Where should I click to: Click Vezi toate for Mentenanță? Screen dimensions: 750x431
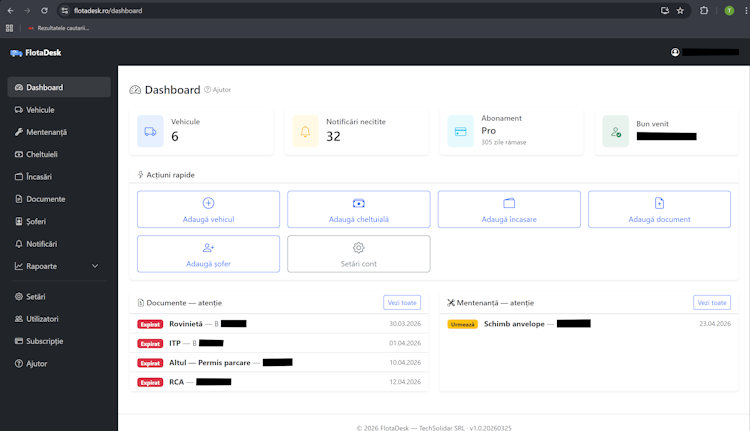[712, 302]
